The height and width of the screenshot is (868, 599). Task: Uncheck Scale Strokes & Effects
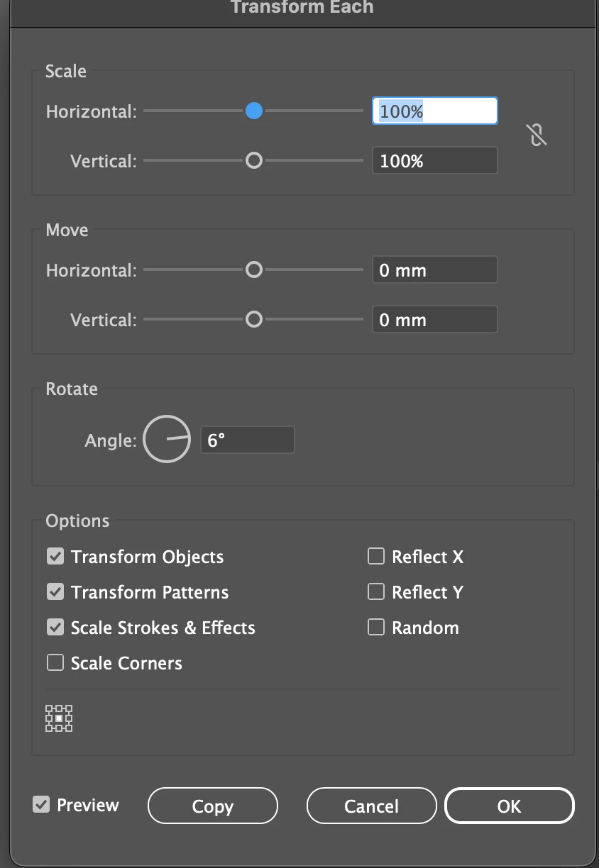55,628
